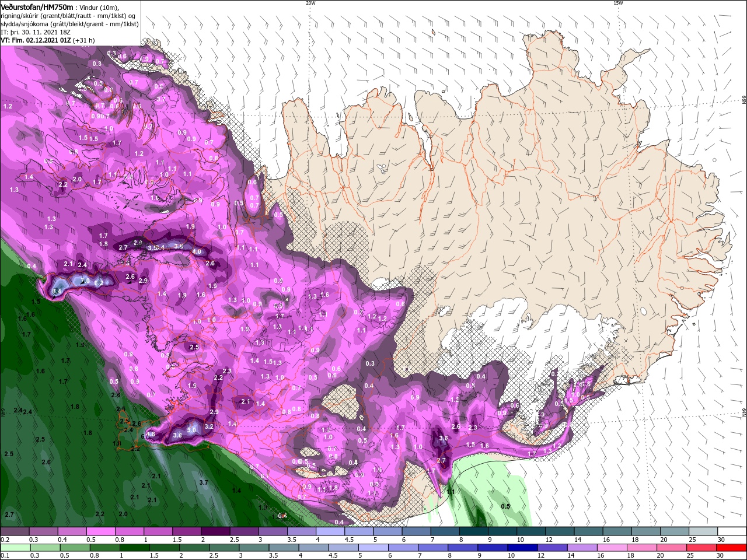The width and height of the screenshot is (747, 560).
Task: Click the 0.2 label on upper scale
Action: pyautogui.click(x=5, y=540)
